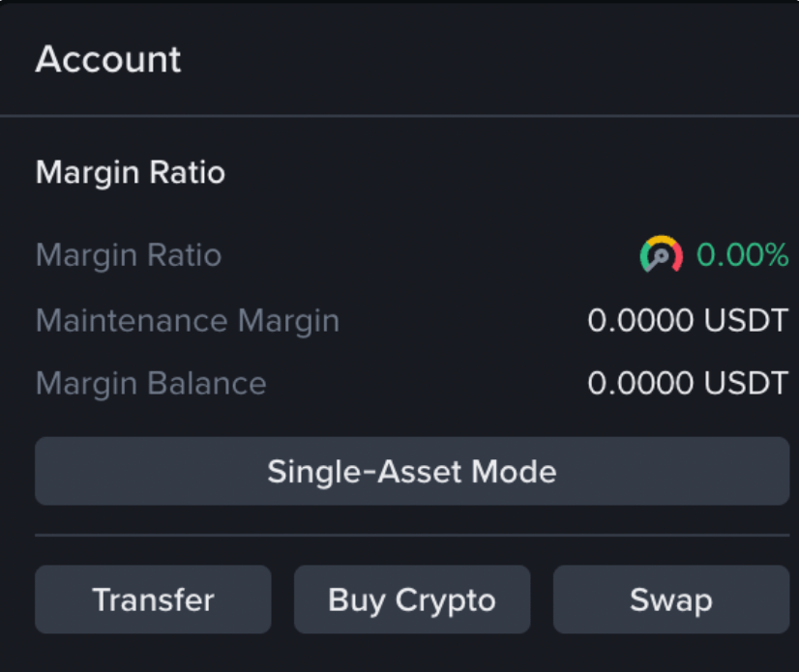Click the Maintenance Margin label
The width and height of the screenshot is (799, 672).
188,320
